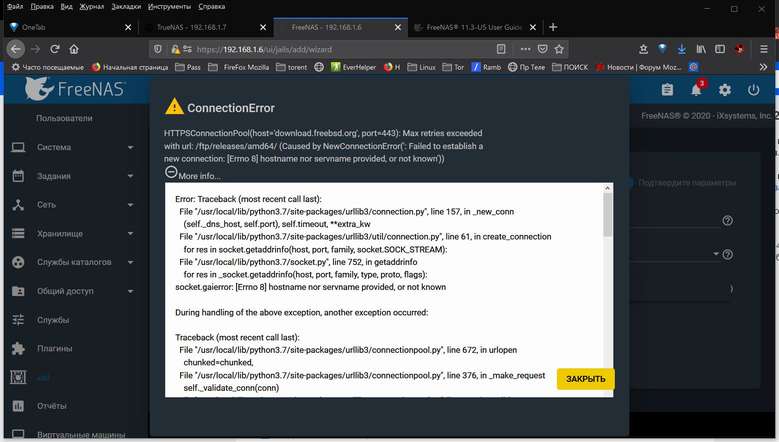Expand the Службы каталогов sidebar menu
This screenshot has height=442, width=779.
point(74,262)
